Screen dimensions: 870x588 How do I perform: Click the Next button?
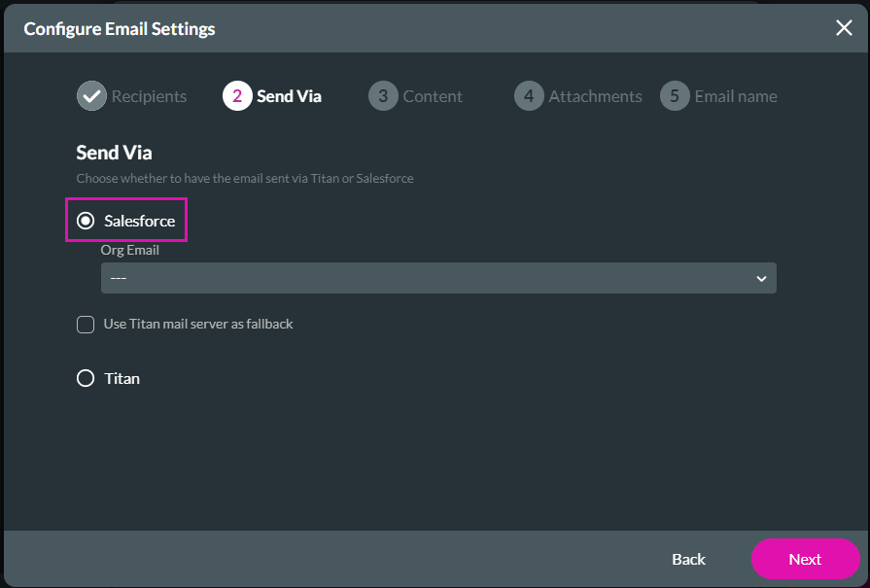(805, 559)
